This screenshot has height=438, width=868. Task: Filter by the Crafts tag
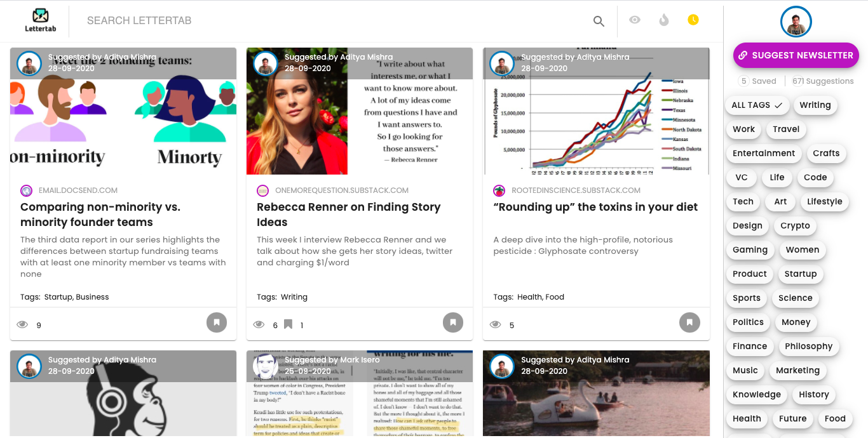pos(826,154)
